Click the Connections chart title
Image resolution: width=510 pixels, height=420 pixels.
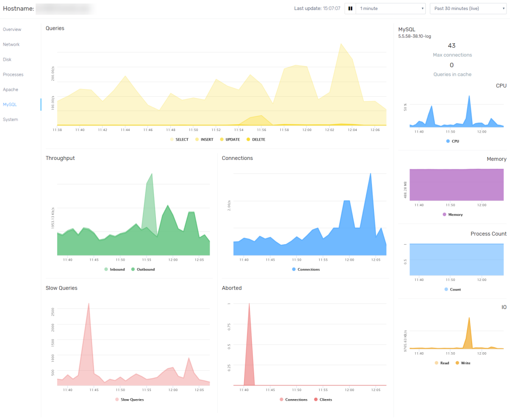[x=238, y=158]
